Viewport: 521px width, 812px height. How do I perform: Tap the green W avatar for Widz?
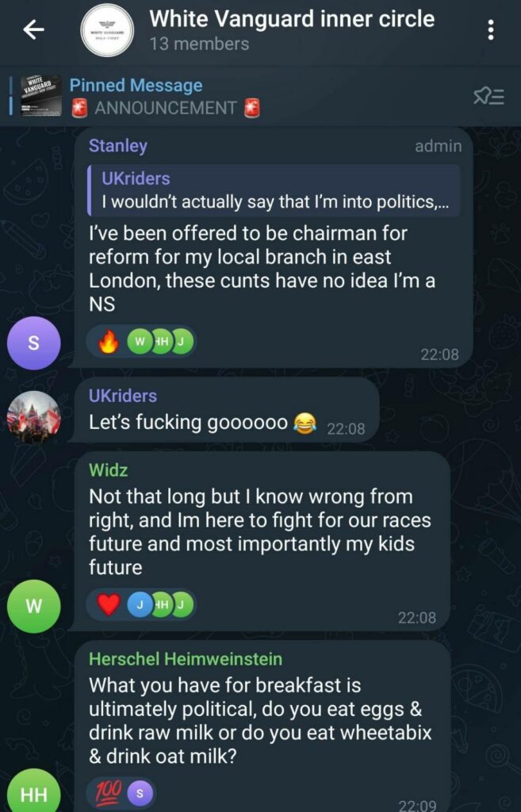(x=33, y=607)
